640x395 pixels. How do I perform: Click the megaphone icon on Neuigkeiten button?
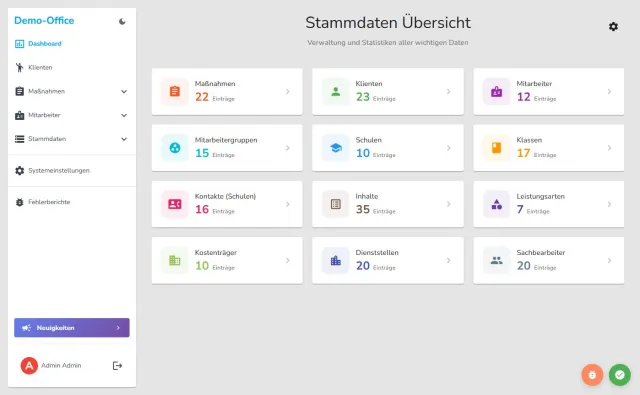point(27,328)
